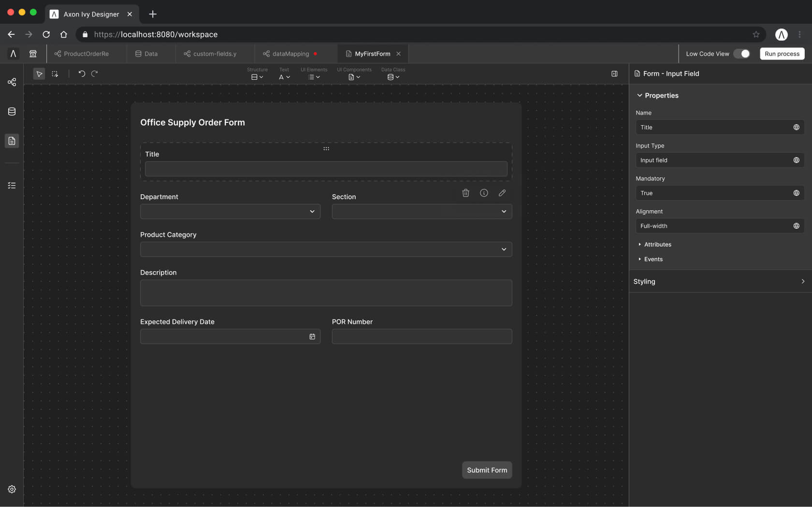The width and height of the screenshot is (812, 507).
Task: Select the Axon Ivy Designer browser tab
Action: coord(91,14)
